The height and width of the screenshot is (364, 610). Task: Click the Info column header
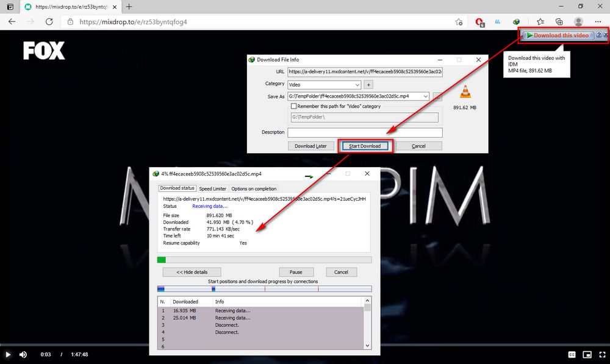220,301
